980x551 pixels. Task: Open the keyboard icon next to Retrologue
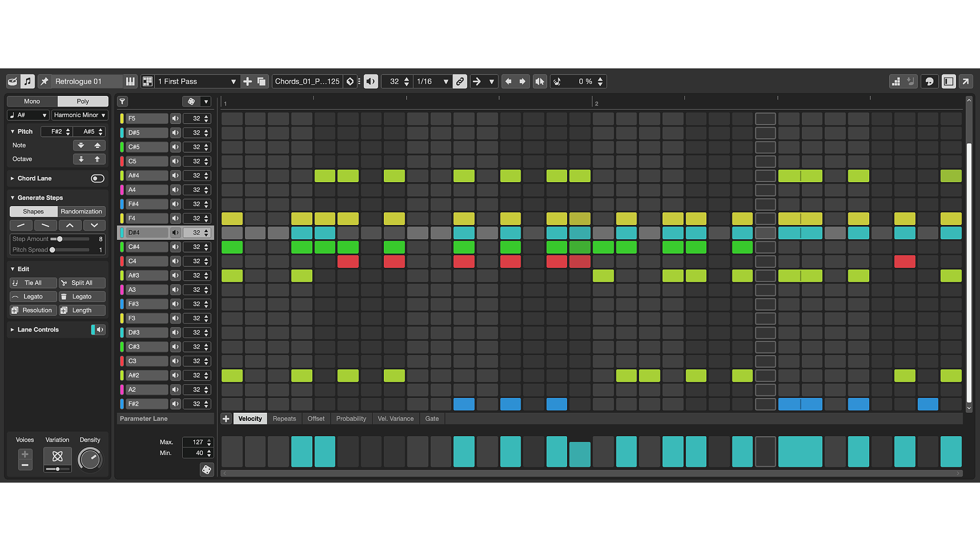pos(130,82)
